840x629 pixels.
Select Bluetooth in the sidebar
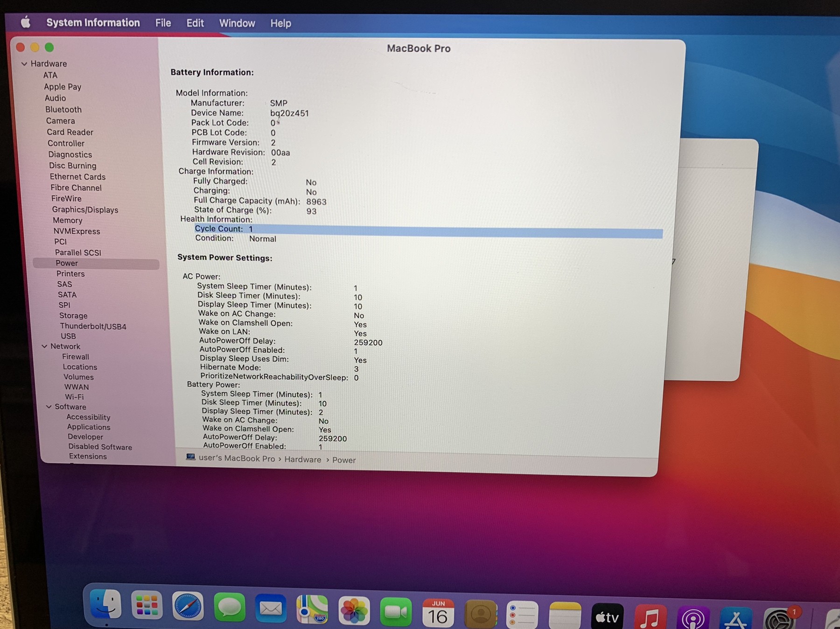point(63,110)
